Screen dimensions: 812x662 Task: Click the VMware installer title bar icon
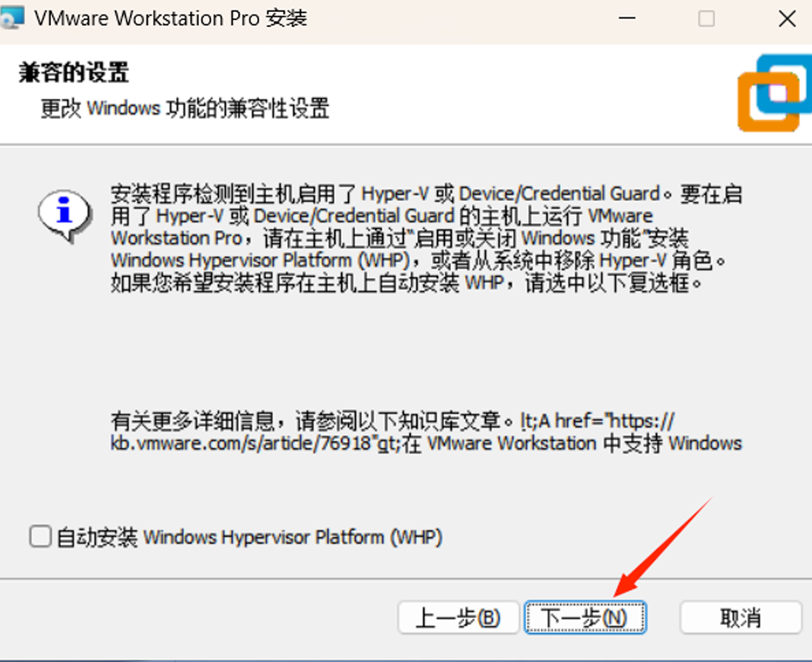(11, 17)
